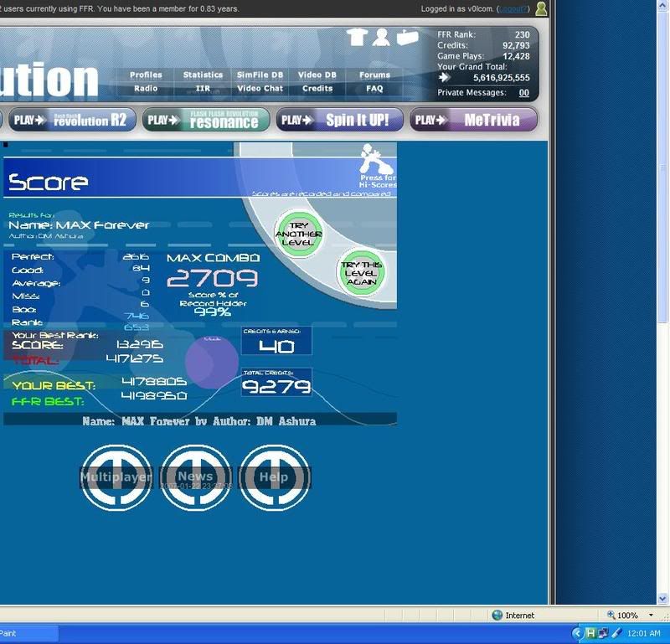The width and height of the screenshot is (670, 644).
Task: Open the Help round button
Action: pos(274,477)
